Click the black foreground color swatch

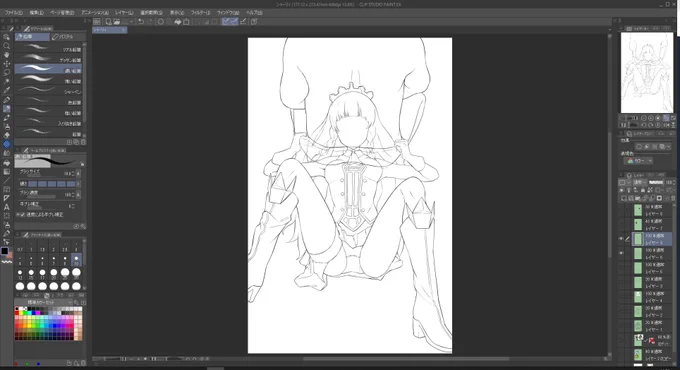[x=4, y=251]
